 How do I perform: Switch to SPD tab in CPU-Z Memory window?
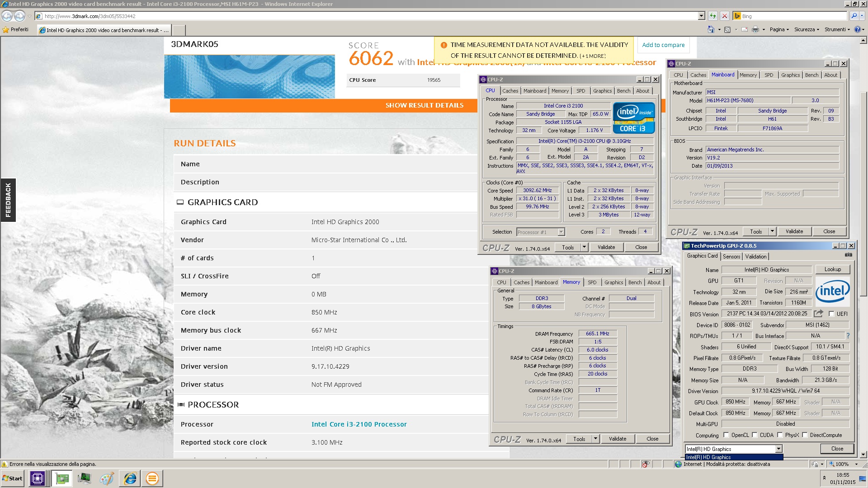[x=592, y=282]
